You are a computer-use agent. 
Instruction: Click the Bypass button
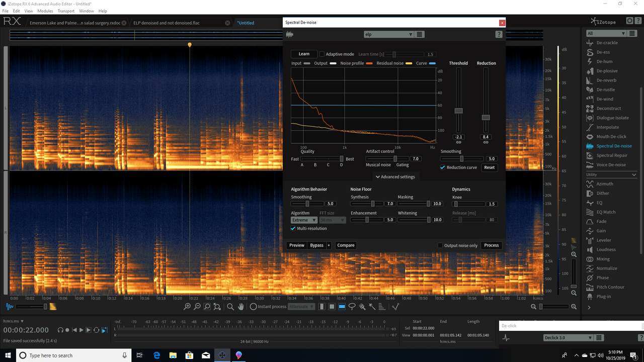pos(317,245)
